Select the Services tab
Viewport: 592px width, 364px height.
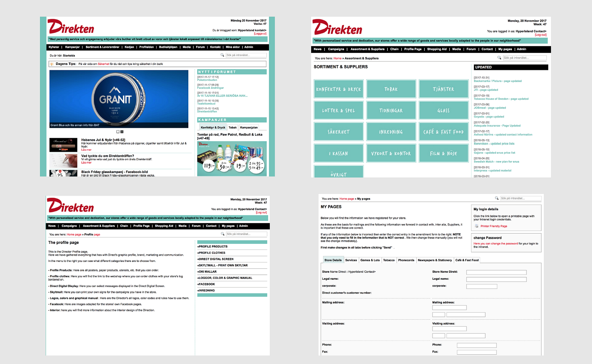click(x=351, y=260)
